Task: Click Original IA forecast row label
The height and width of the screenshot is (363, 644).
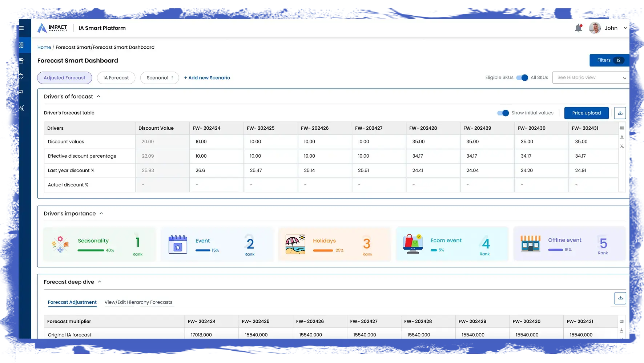Action: pos(70,335)
